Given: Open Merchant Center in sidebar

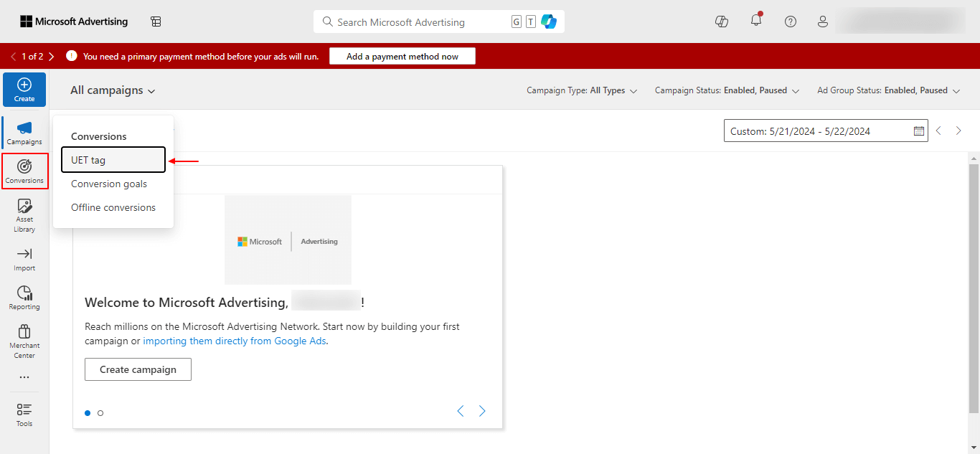Looking at the screenshot, I should (24, 341).
